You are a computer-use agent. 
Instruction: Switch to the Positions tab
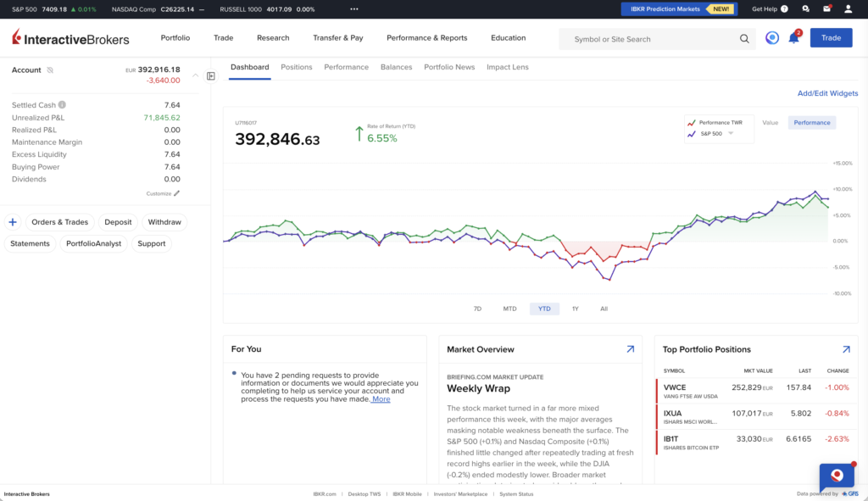pos(296,67)
